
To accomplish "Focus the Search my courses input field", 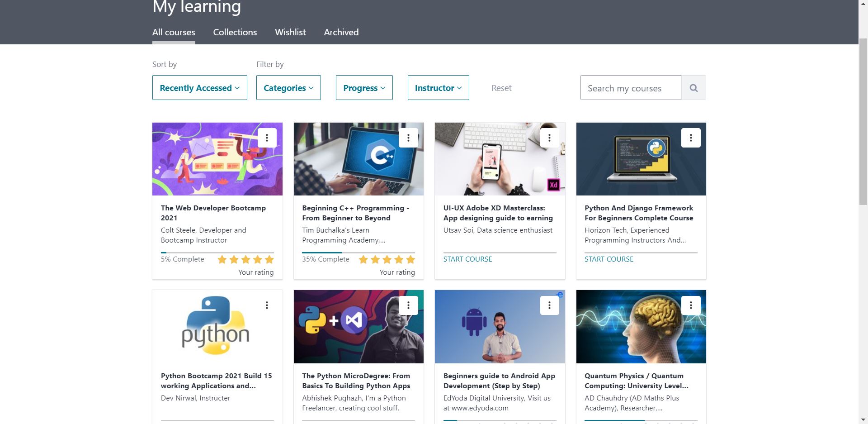I will (631, 88).
